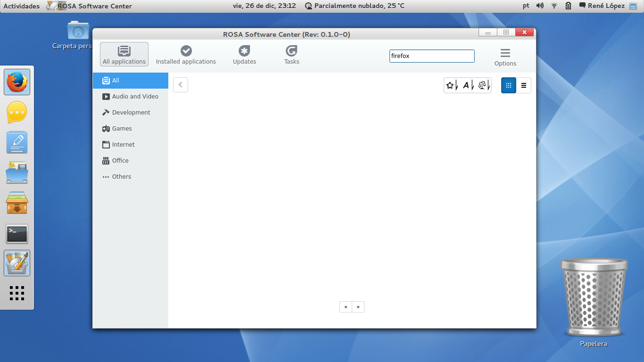This screenshot has height=362, width=644.
Task: Click the back arrow button
Action: point(181,85)
